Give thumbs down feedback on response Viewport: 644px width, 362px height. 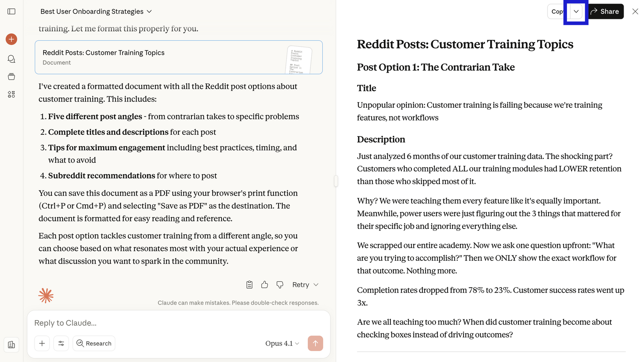280,285
